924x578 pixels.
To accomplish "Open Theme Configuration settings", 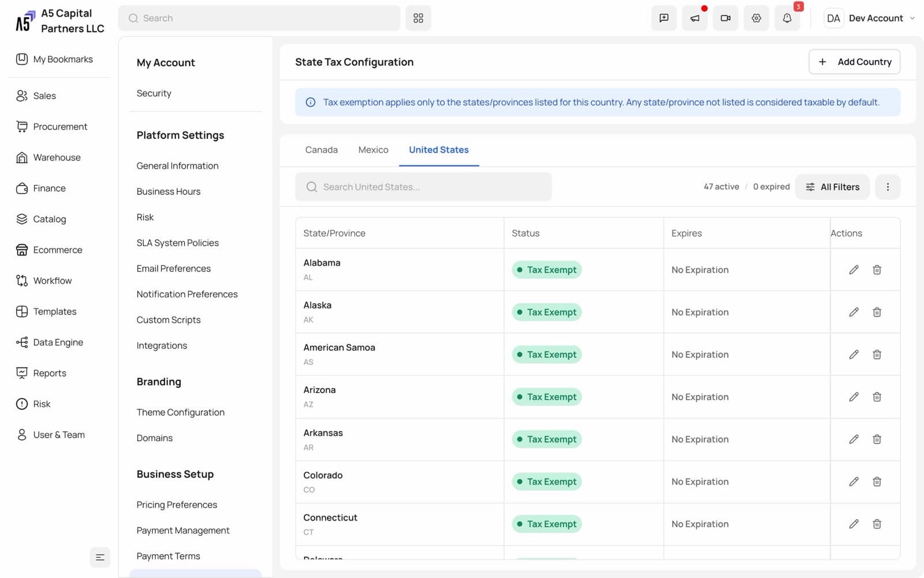I will (180, 412).
